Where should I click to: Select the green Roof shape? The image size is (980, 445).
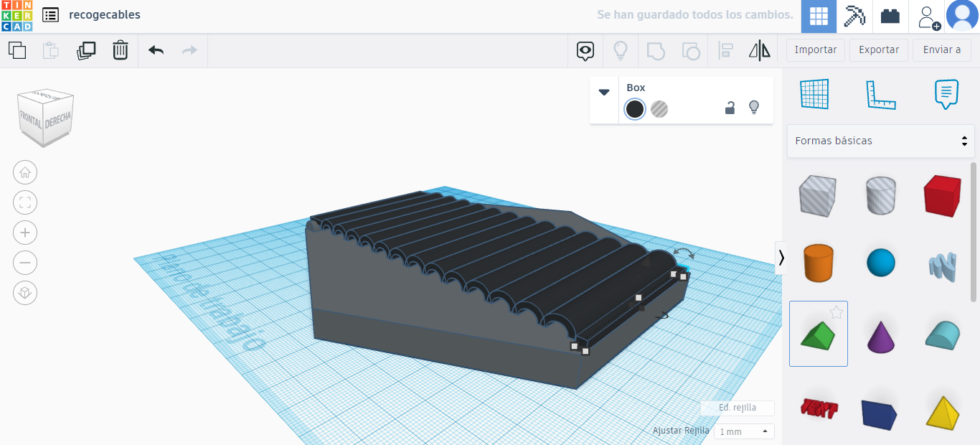[819, 335]
